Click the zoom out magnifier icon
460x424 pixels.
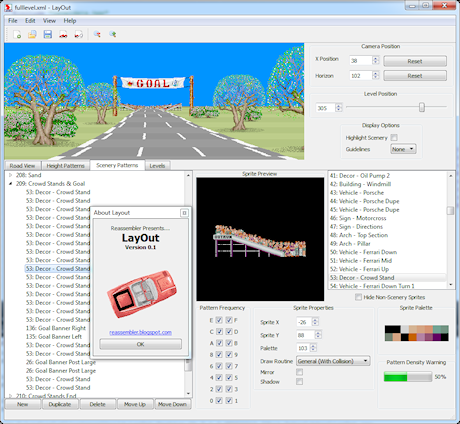point(97,34)
